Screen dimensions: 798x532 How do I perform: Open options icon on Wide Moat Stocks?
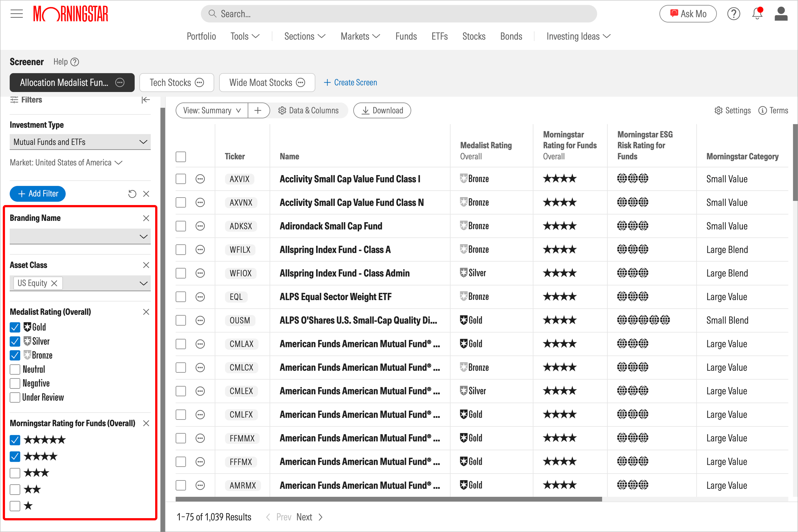(x=301, y=83)
